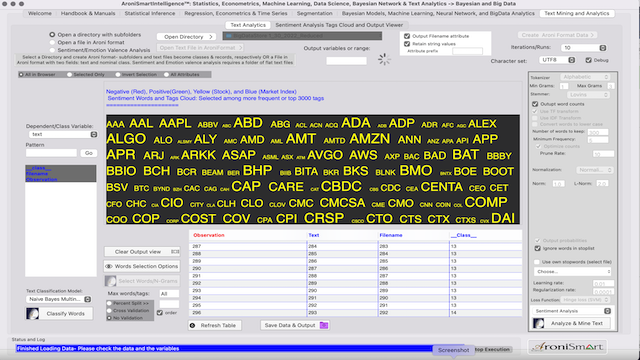Open the Normalization dropdown

595,170
